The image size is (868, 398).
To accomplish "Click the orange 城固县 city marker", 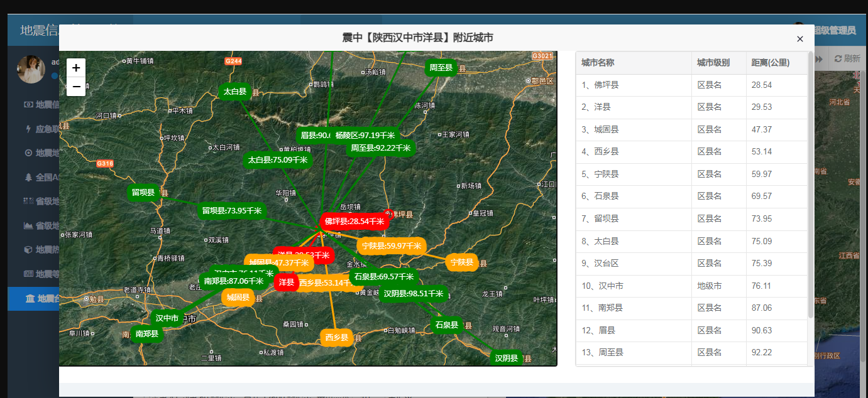I will tap(238, 297).
